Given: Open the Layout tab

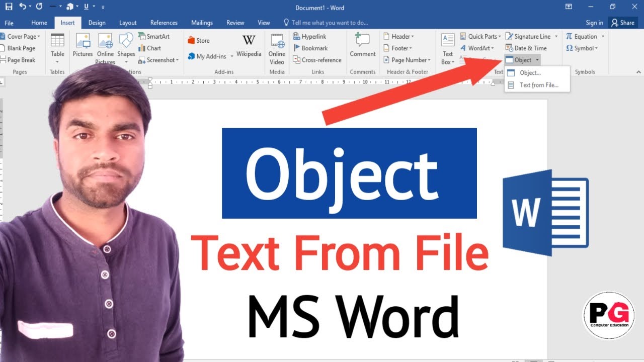Looking at the screenshot, I should [128, 23].
